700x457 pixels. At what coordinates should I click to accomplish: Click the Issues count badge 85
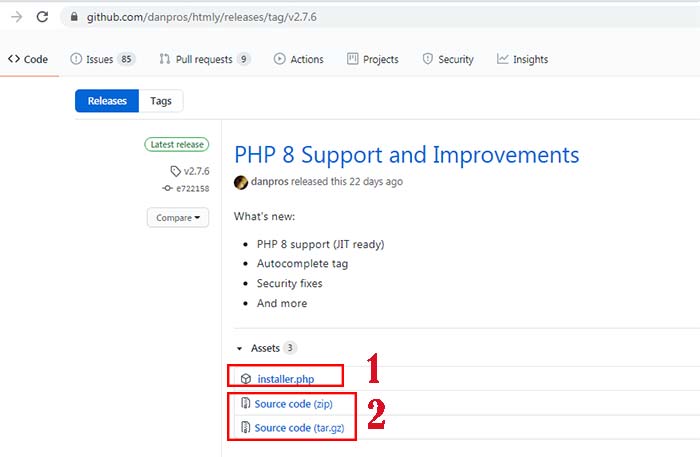[126, 59]
